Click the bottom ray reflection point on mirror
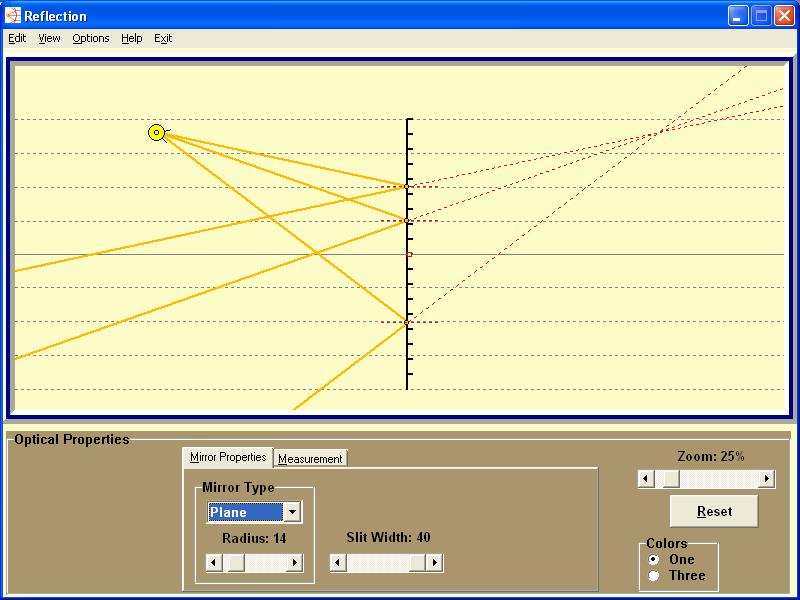Screen dimensions: 800x600 click(407, 322)
